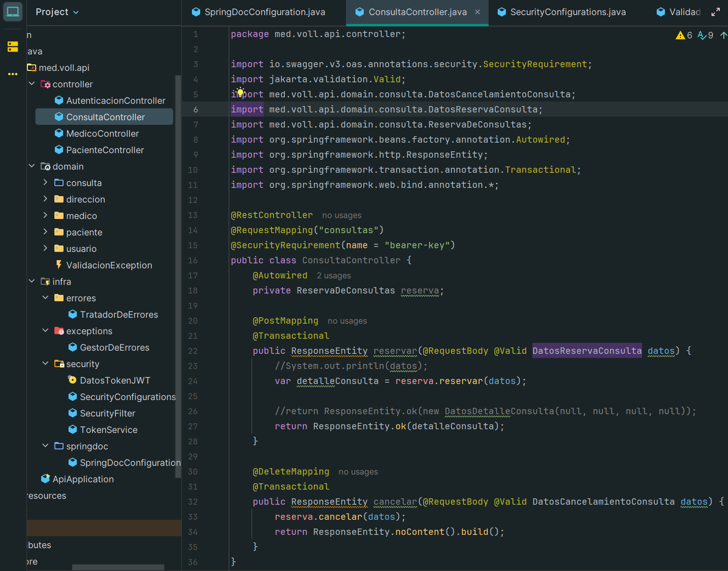
Task: Expand the usuario folder
Action: click(x=45, y=248)
